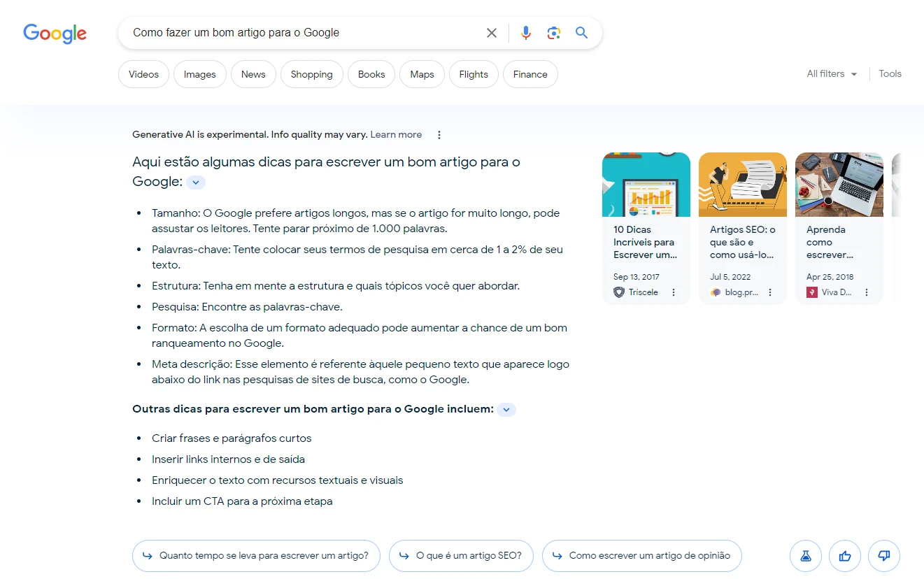Open the Search Labs flask icon
The width and height of the screenshot is (924, 579).
tap(806, 556)
